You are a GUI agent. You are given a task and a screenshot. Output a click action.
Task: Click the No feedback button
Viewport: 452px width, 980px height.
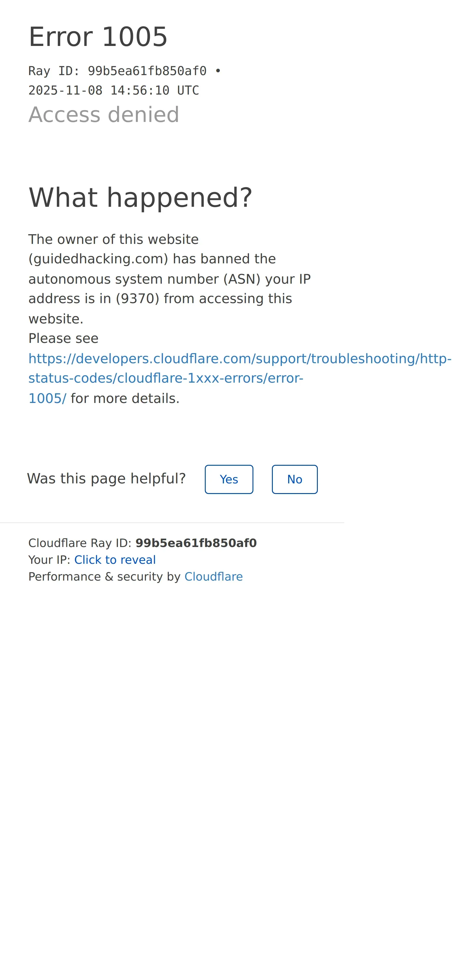tap(295, 479)
